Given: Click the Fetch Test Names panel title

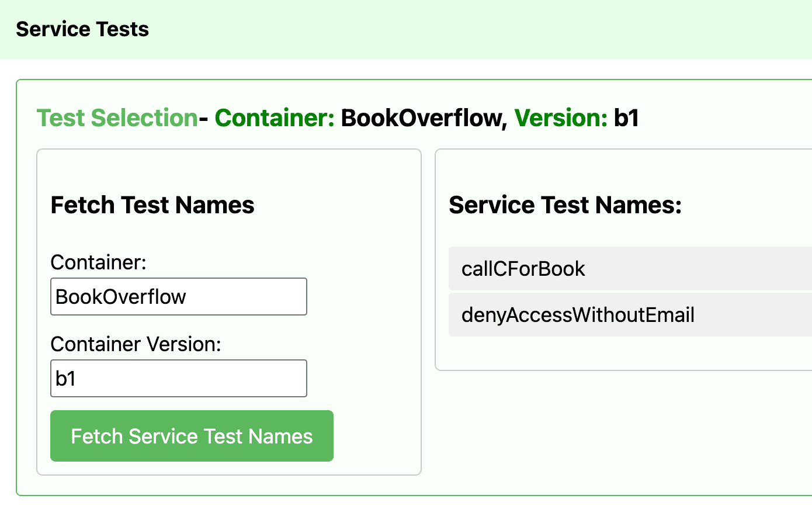Looking at the screenshot, I should pyautogui.click(x=152, y=205).
